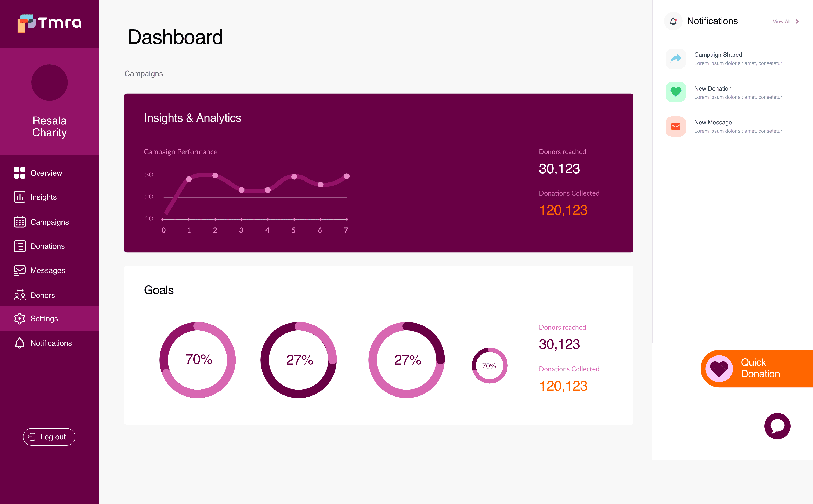813x504 pixels.
Task: Open the Notifications sidebar menu item
Action: (51, 343)
